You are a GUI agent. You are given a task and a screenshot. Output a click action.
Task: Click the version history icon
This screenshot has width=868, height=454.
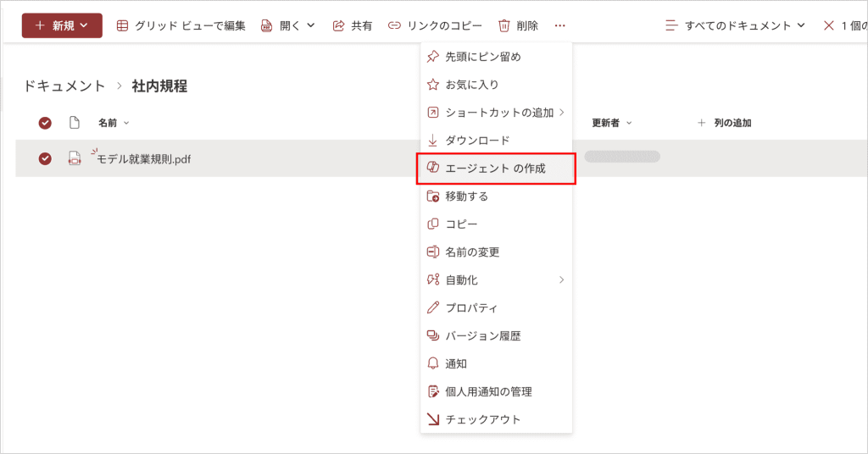click(x=432, y=336)
